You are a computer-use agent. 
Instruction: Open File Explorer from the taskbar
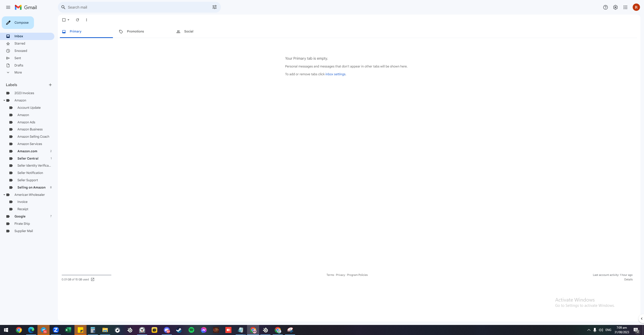pyautogui.click(x=105, y=330)
